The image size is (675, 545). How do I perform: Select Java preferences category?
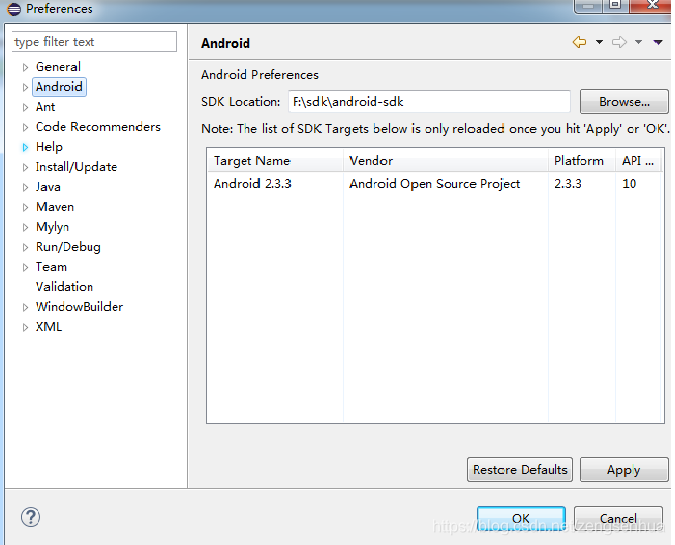tap(48, 187)
